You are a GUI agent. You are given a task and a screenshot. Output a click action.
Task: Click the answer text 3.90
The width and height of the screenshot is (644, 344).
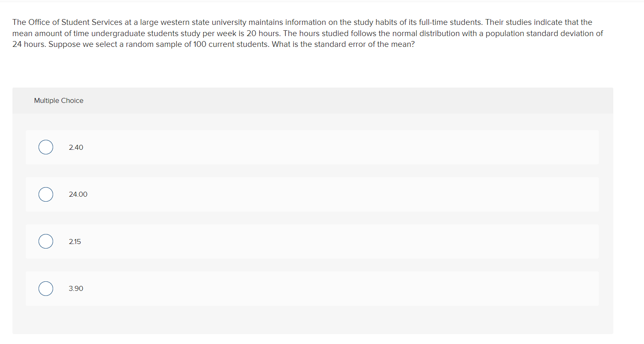point(76,288)
